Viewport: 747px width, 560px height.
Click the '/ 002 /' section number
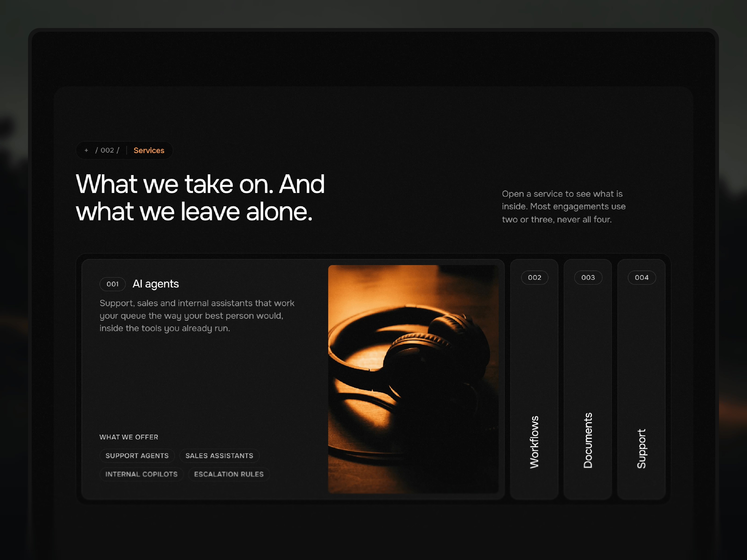coord(107,150)
